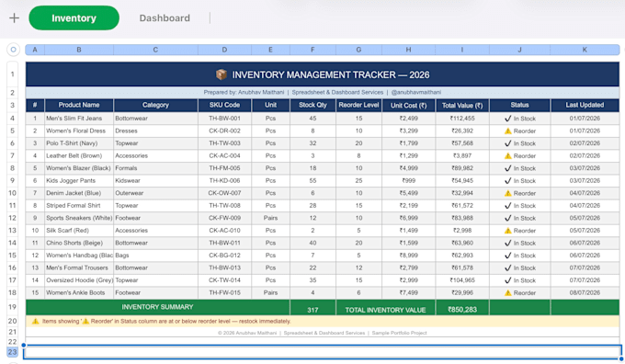
Task: Click the checkmark icon for Men's Slim Fit Jeans
Action: (x=507, y=119)
